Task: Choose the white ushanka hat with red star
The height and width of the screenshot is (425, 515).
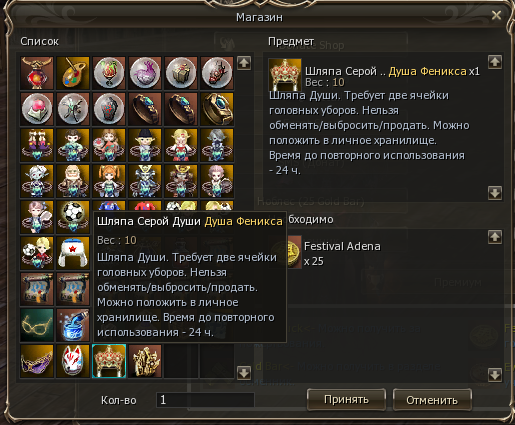Action: click(73, 253)
